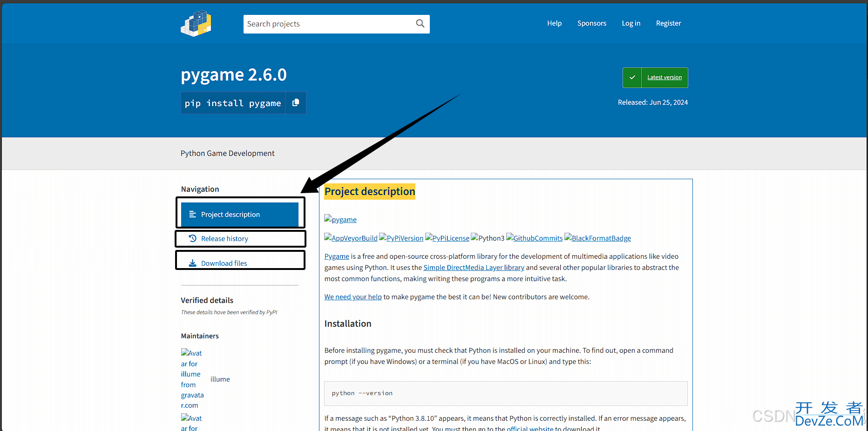Image resolution: width=868 pixels, height=431 pixels.
Task: Click the Release history clock icon
Action: point(192,238)
